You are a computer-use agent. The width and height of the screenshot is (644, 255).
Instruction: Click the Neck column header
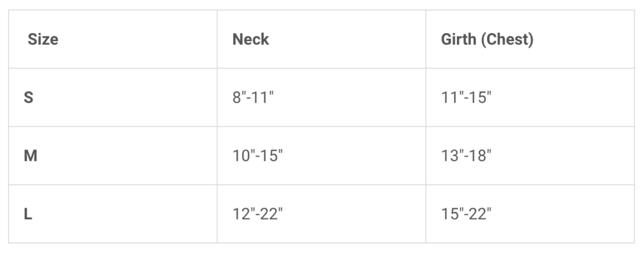click(250, 39)
